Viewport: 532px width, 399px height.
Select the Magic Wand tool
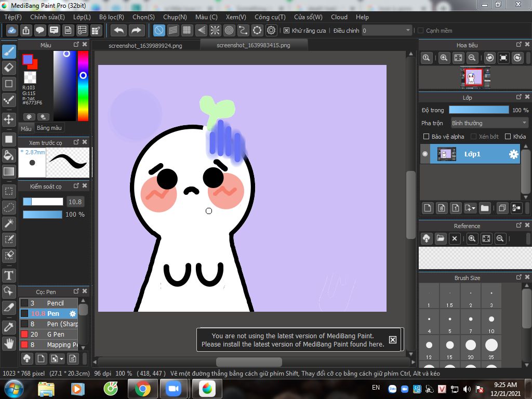pos(9,223)
